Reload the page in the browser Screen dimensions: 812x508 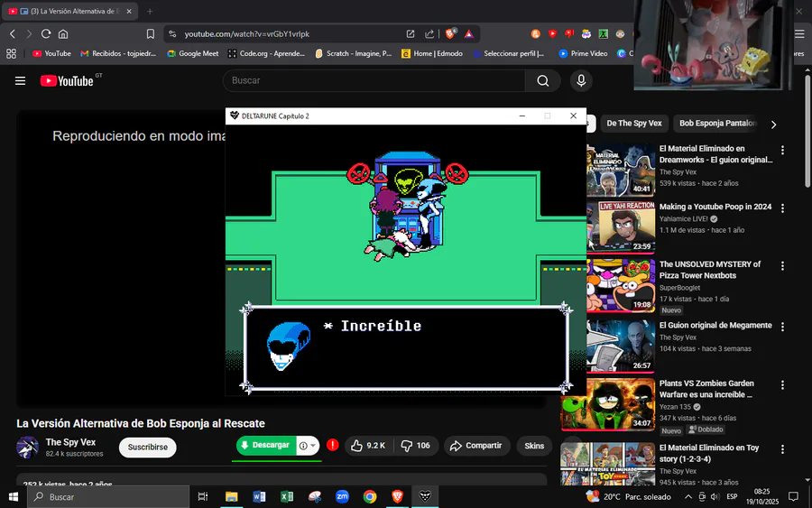pos(46,33)
